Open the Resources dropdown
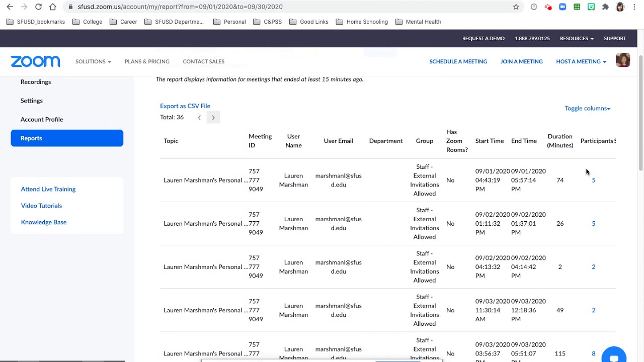The image size is (644, 362). (x=576, y=39)
